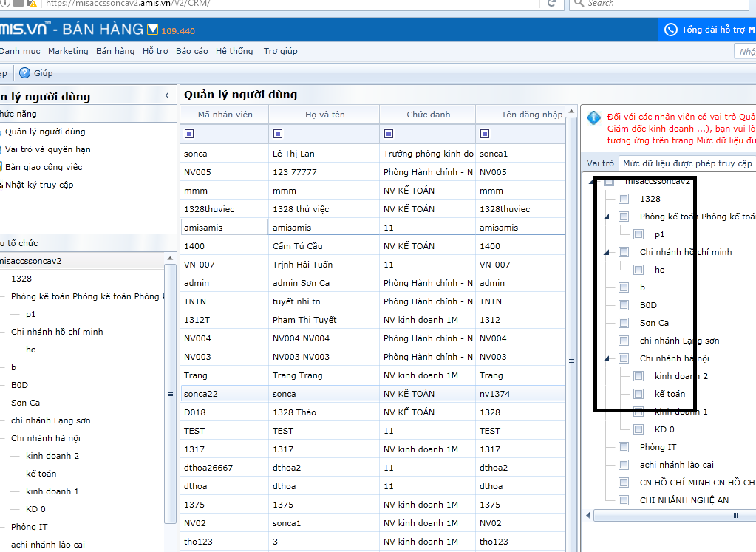The image size is (756, 552).
Task: Select Phòng IT in the left organization tree
Action: [x=30, y=527]
